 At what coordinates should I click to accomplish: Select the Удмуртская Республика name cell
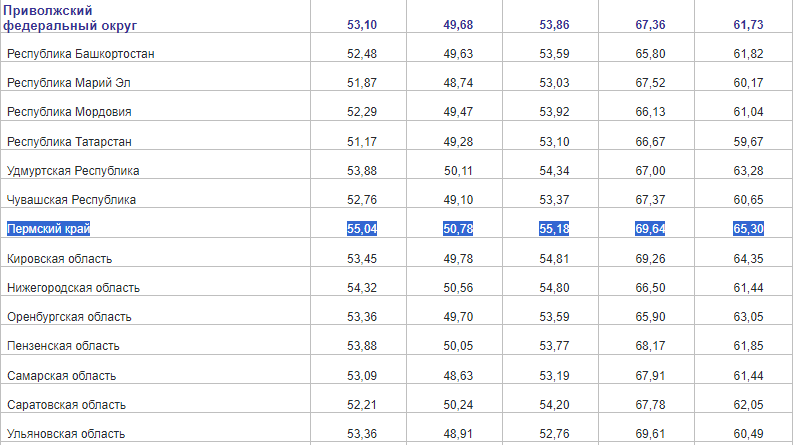coord(73,171)
